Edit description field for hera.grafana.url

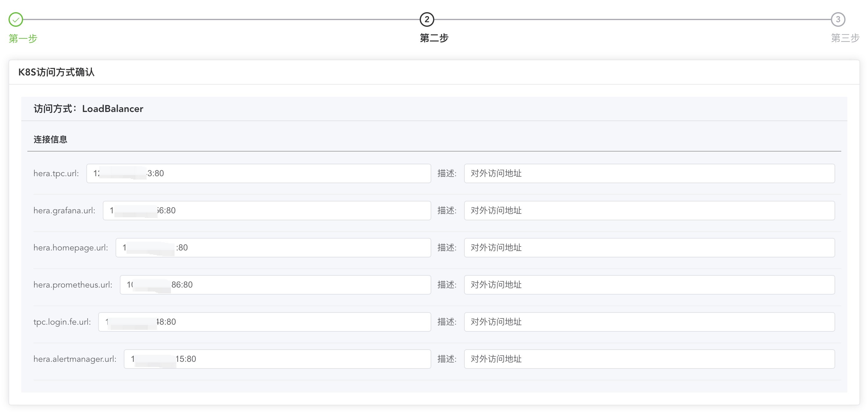tap(649, 210)
